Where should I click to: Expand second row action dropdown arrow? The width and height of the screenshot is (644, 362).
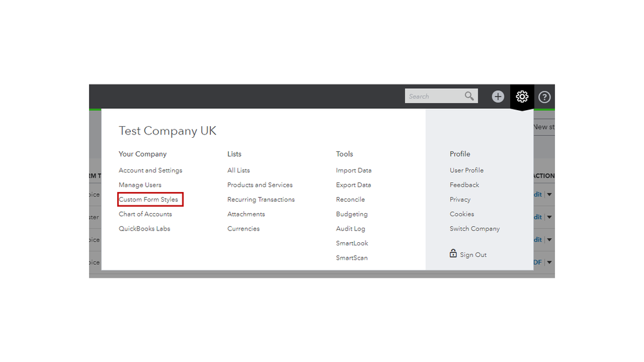[549, 217]
